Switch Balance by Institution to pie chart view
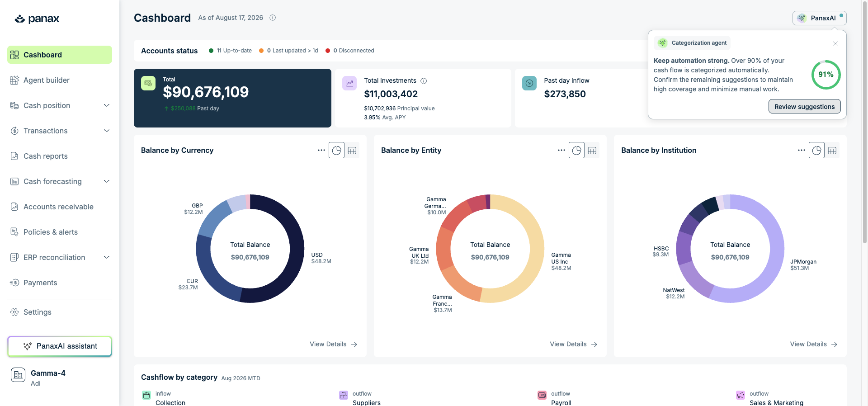This screenshot has height=406, width=868. (816, 151)
